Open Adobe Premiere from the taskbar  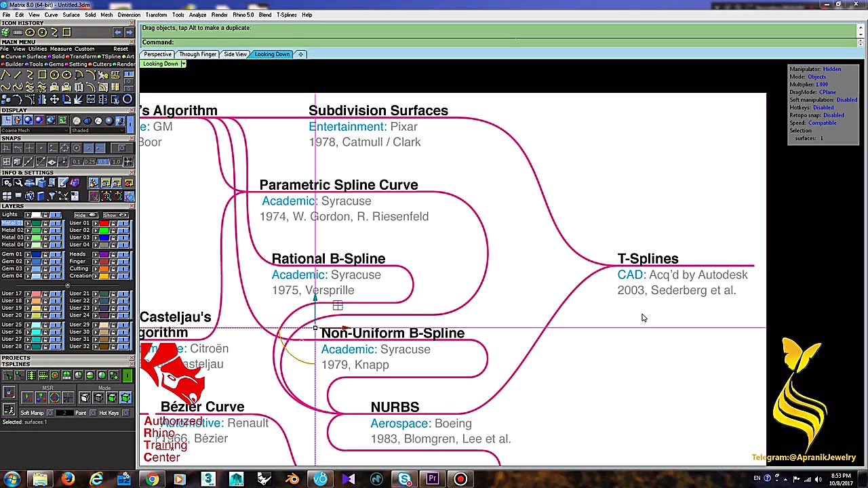(x=432, y=480)
